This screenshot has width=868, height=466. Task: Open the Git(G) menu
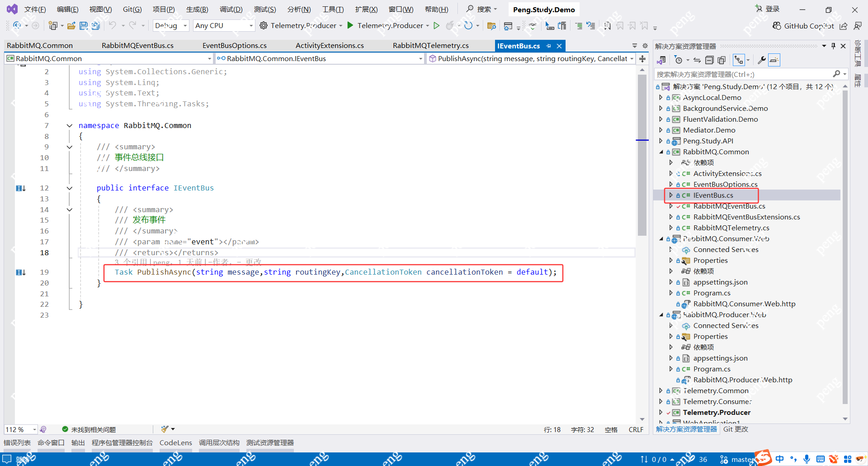coord(132,10)
